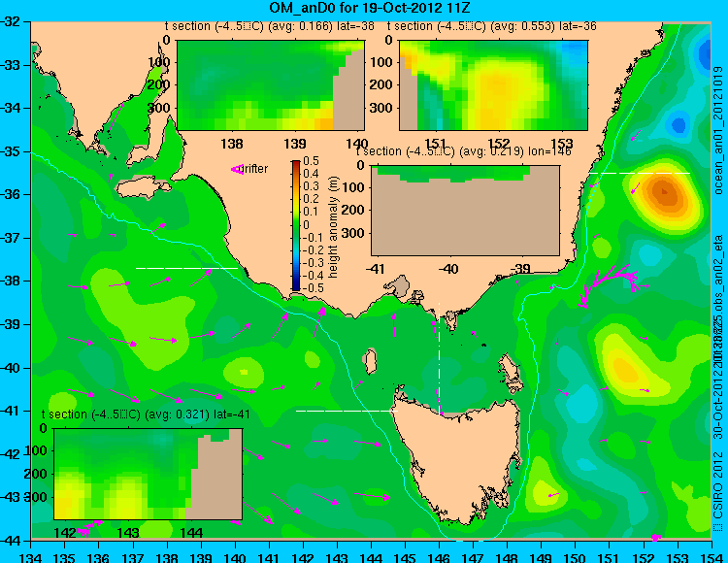
Task: Click the '142' tick in the lat=-41 inset
Action: [65, 532]
